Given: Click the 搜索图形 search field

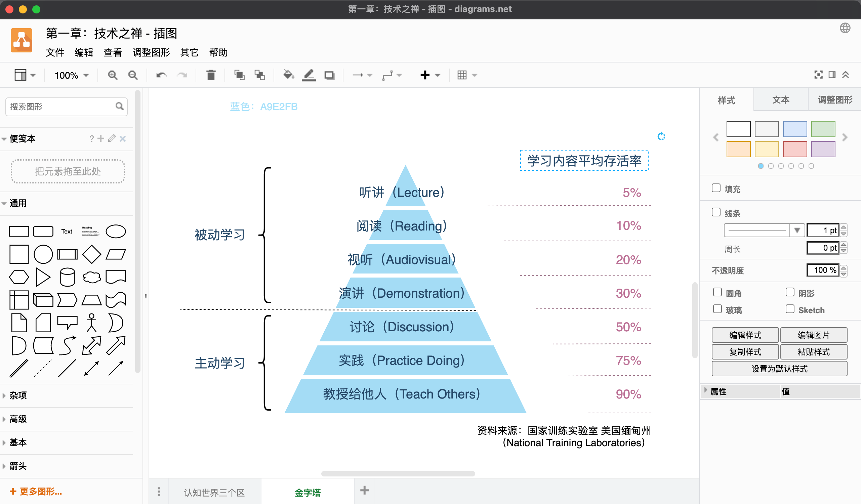Looking at the screenshot, I should (x=61, y=107).
